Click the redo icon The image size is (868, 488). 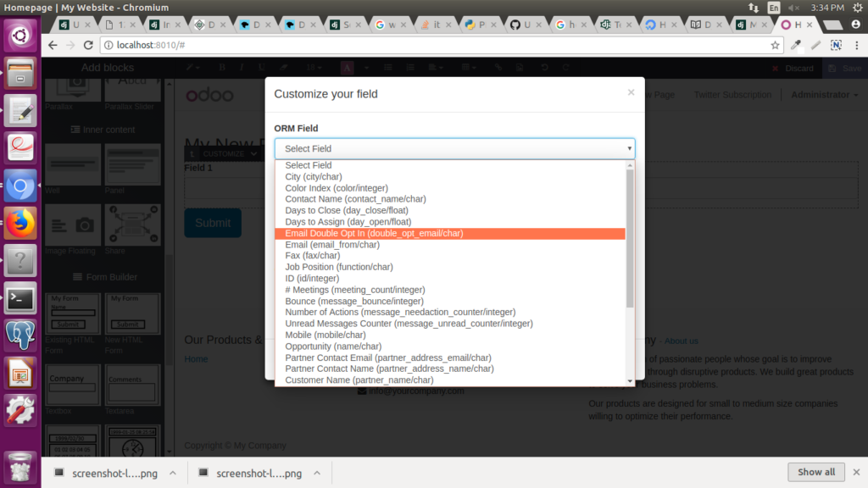coord(565,67)
